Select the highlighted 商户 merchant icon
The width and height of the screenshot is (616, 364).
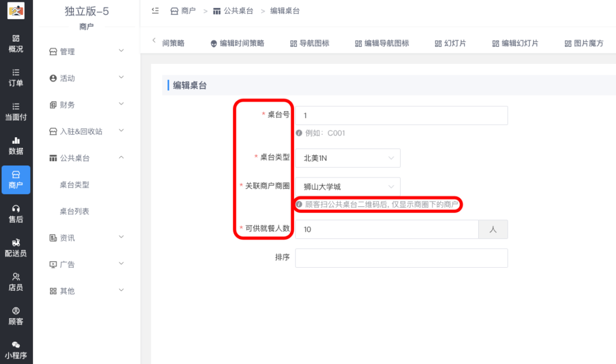pyautogui.click(x=16, y=180)
